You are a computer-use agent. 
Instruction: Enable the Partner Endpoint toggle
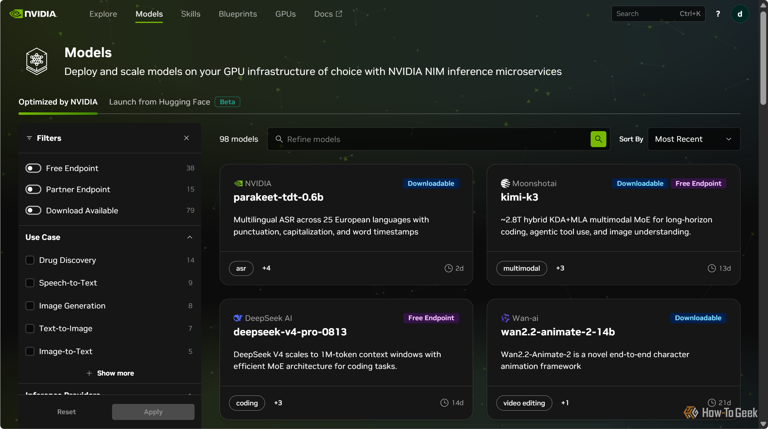pyautogui.click(x=33, y=189)
